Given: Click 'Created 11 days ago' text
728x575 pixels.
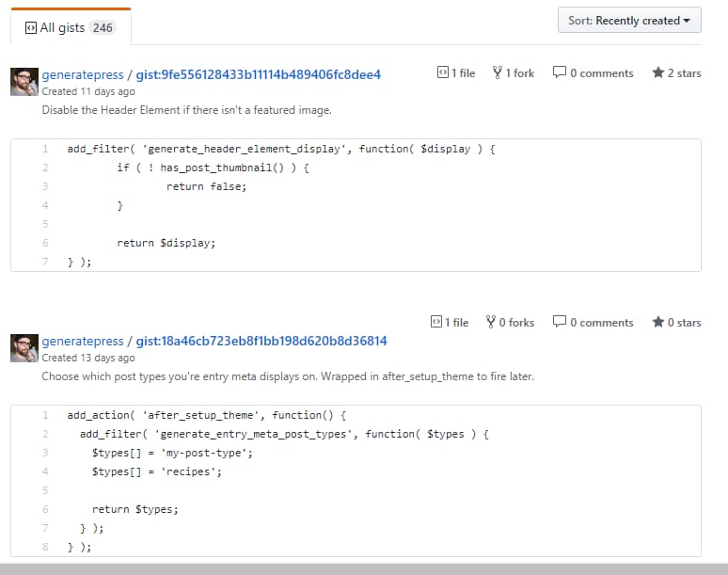Looking at the screenshot, I should coord(88,91).
